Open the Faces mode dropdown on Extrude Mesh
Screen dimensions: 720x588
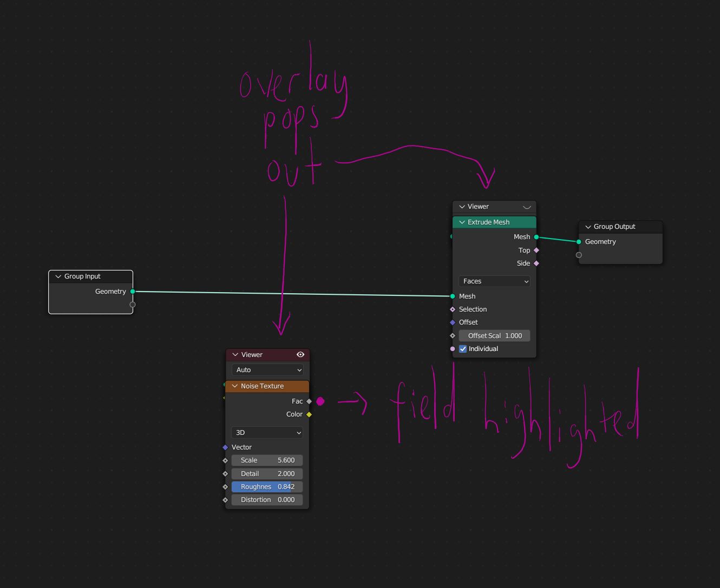(x=494, y=281)
